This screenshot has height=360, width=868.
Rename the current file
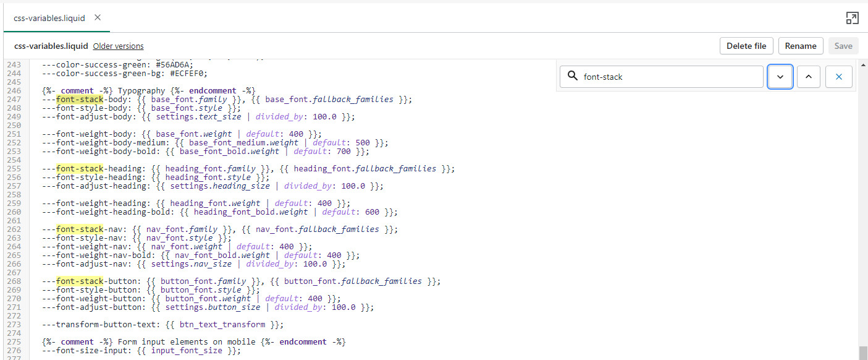pyautogui.click(x=801, y=46)
